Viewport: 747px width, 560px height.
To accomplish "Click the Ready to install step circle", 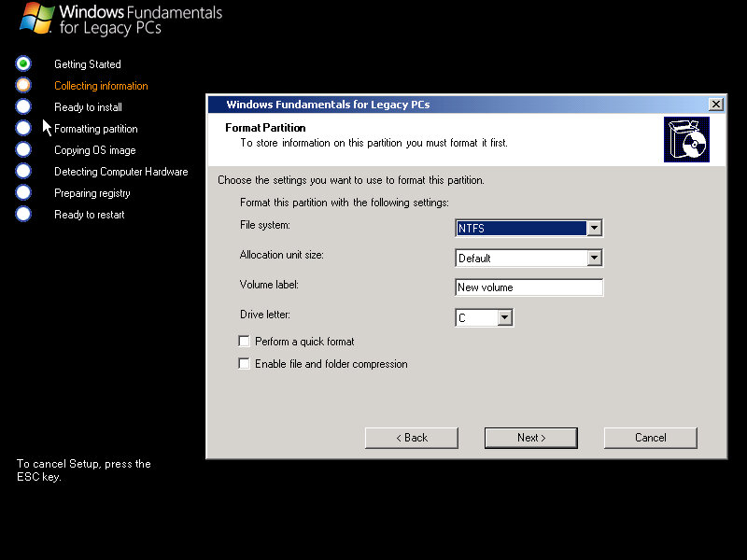I will point(23,106).
